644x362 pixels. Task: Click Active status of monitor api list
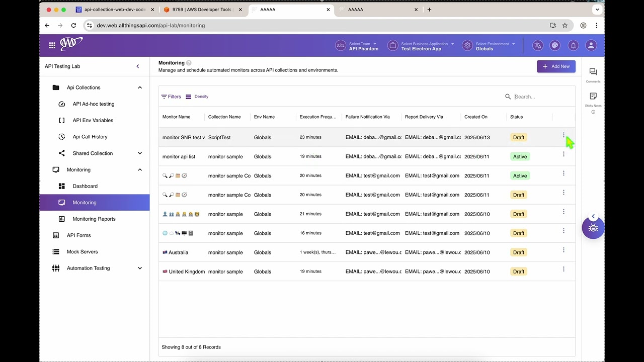[520, 156]
